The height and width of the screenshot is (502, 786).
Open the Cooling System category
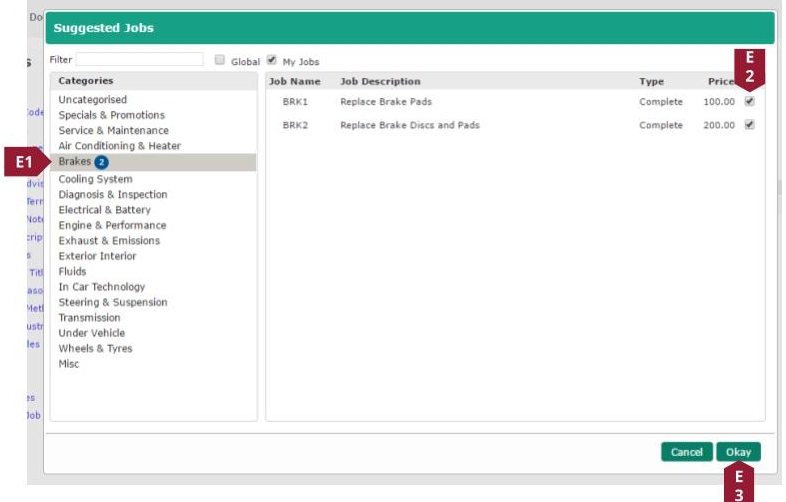[95, 179]
